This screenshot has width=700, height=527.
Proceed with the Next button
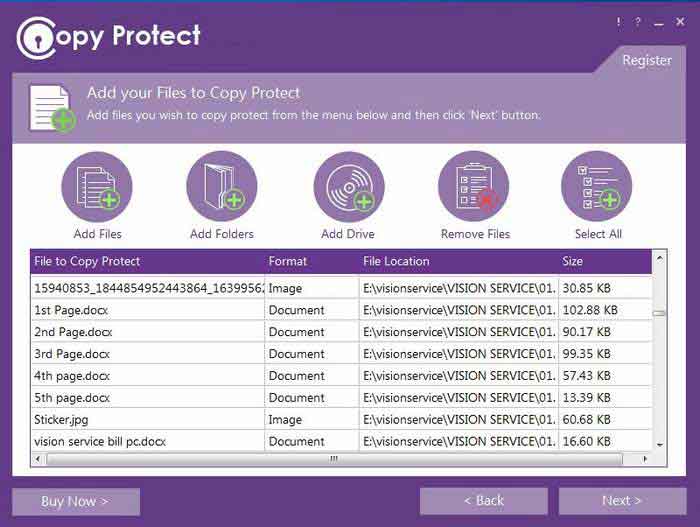(622, 501)
